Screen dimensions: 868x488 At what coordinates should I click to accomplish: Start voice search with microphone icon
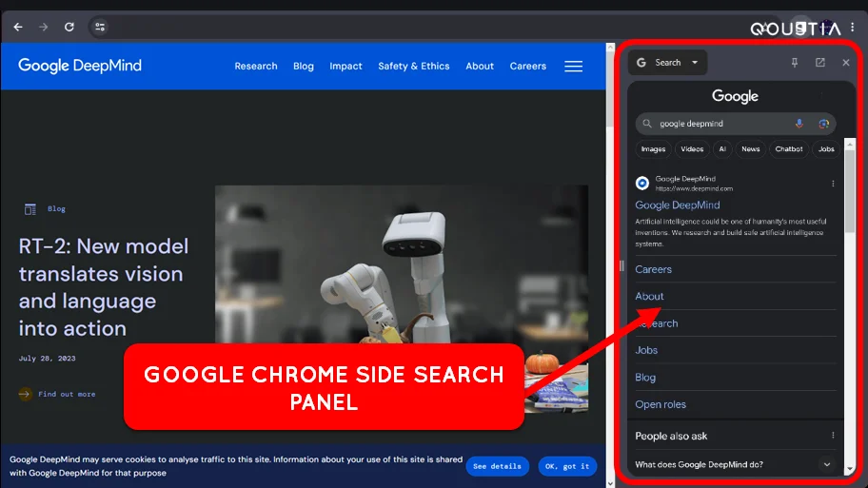[799, 124]
